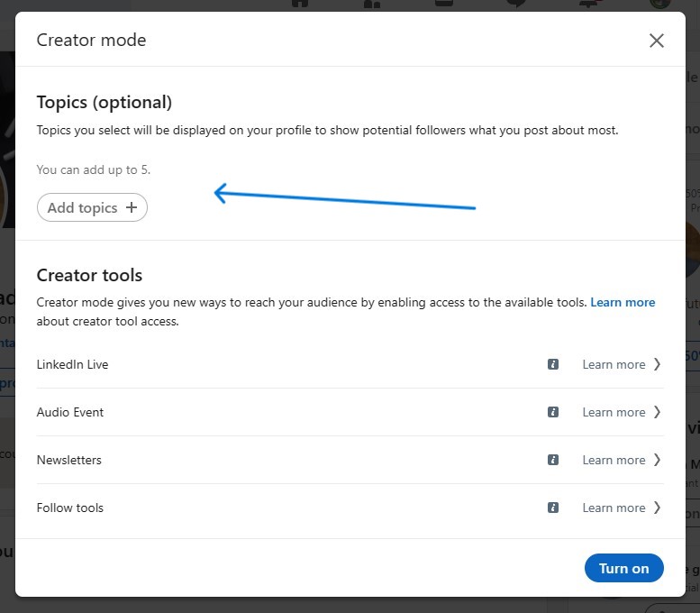The width and height of the screenshot is (700, 613).
Task: Expand chevron on Audio Event row
Action: coord(657,412)
